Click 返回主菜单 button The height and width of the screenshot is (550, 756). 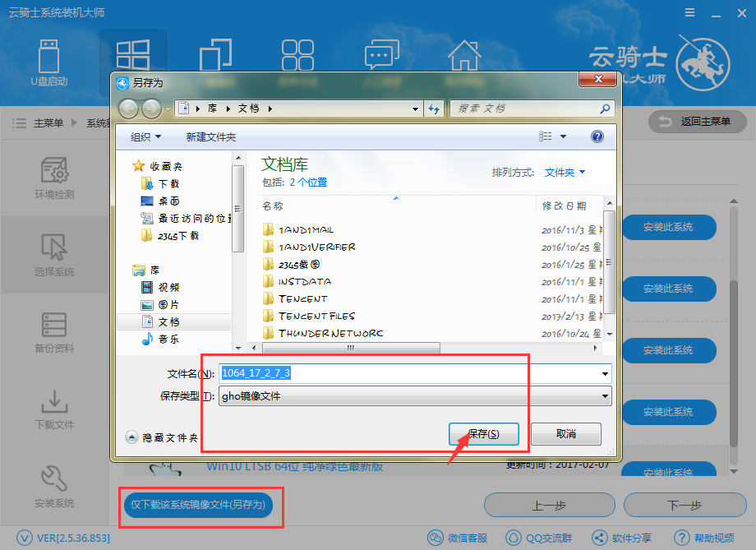tap(698, 122)
